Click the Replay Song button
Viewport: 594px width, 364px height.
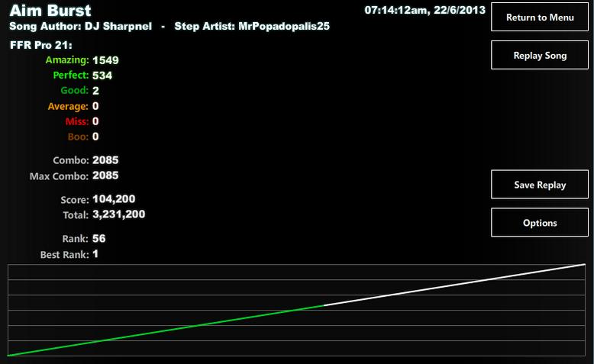[x=540, y=55]
